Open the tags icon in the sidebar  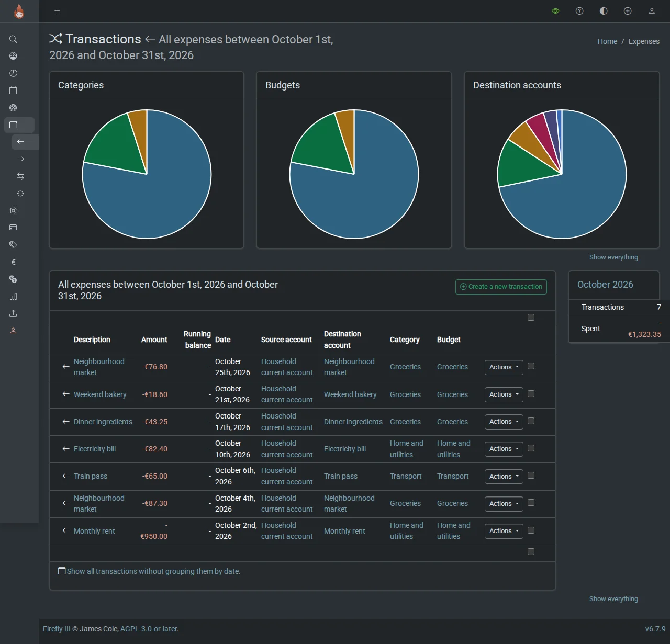click(13, 245)
